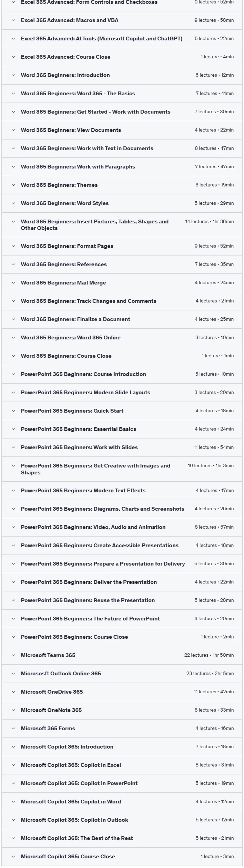Expand Insert Pictures, Tables, Shapes section chevron
Viewport: 244px width, 868px height.
point(13,222)
